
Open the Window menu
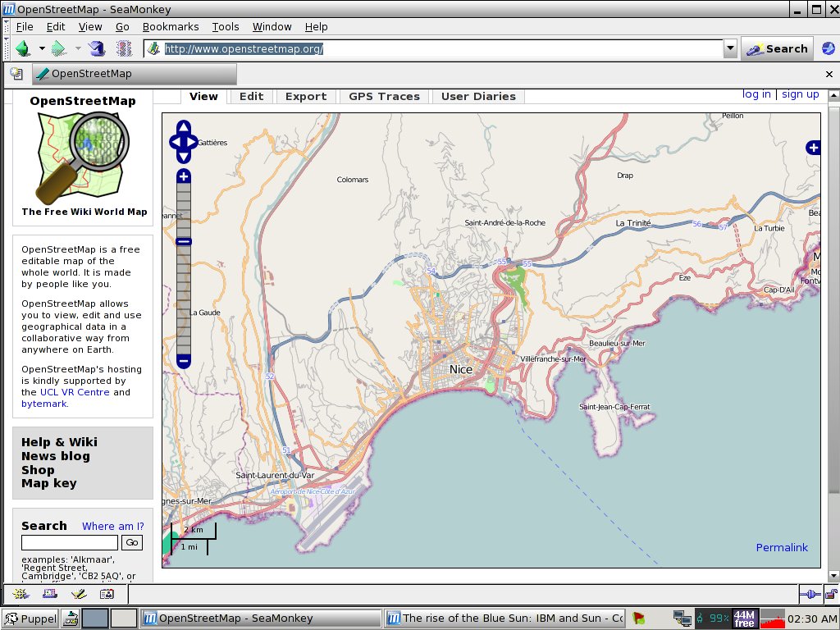[272, 27]
